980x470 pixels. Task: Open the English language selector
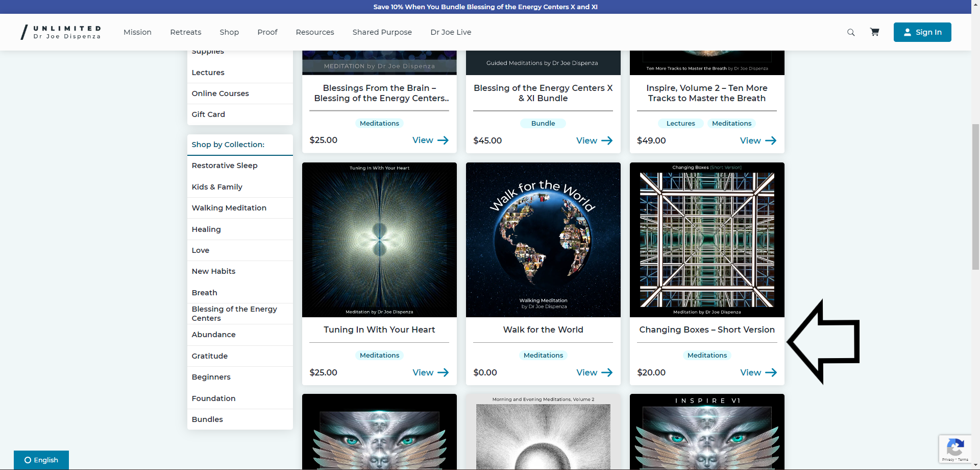click(41, 460)
